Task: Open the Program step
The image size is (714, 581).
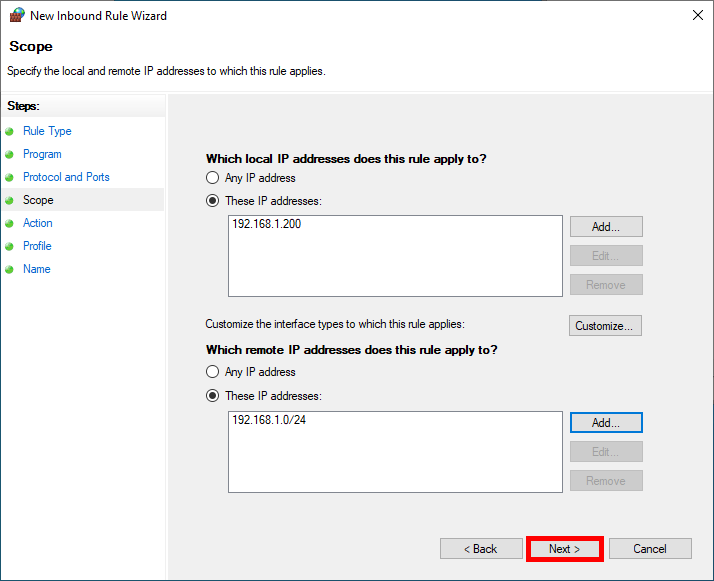Action: pyautogui.click(x=42, y=154)
